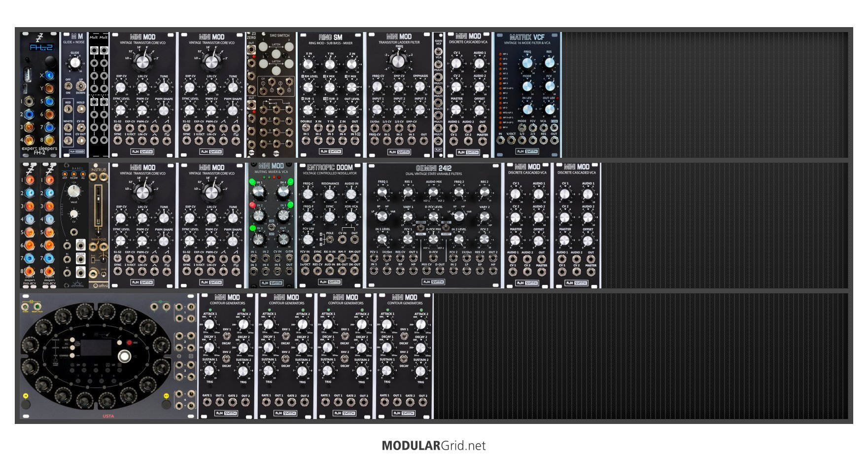The image size is (868, 456).
Task: Toggle the GAIN VCF switch on the slim module
Action: pyautogui.click(x=438, y=51)
